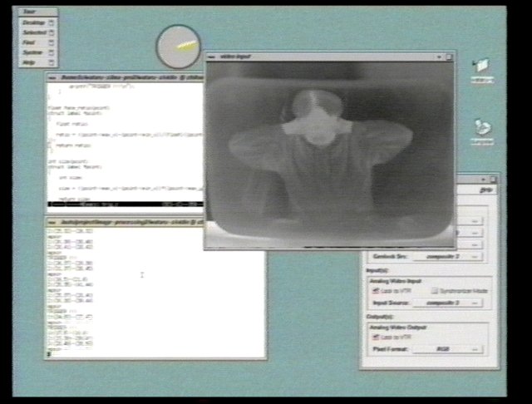
Task: Open the Selected menu in the toolchest
Action: click(x=34, y=32)
